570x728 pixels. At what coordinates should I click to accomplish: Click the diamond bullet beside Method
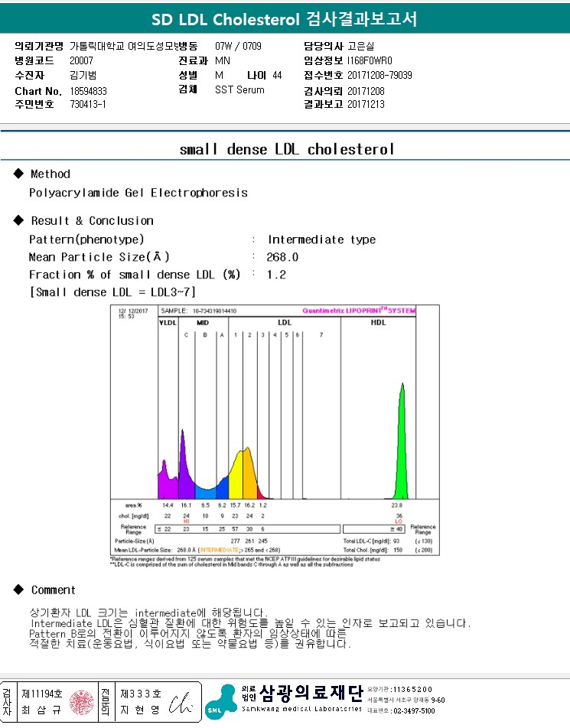click(x=19, y=174)
